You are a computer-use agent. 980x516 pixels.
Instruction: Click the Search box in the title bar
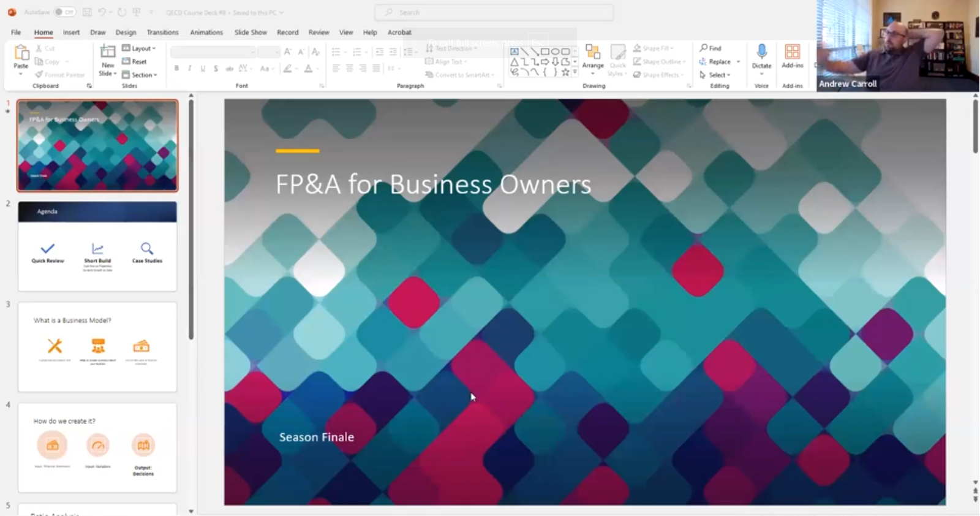click(x=494, y=12)
